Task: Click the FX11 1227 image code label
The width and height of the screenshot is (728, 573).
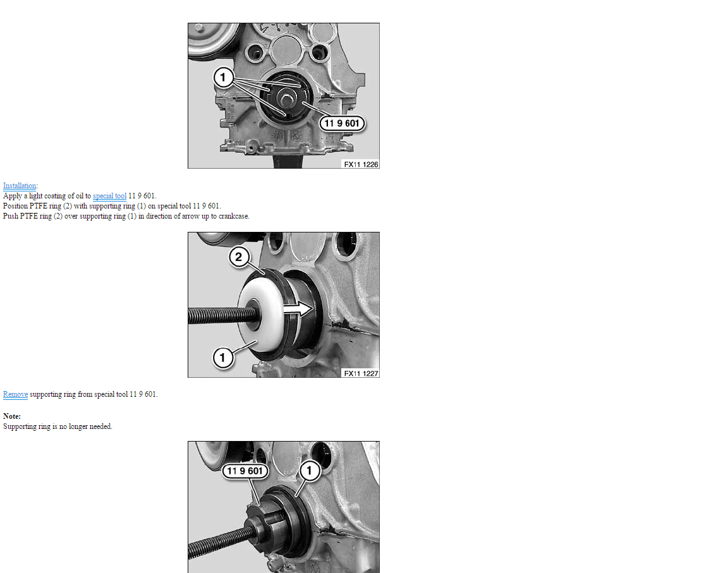Action: [361, 373]
